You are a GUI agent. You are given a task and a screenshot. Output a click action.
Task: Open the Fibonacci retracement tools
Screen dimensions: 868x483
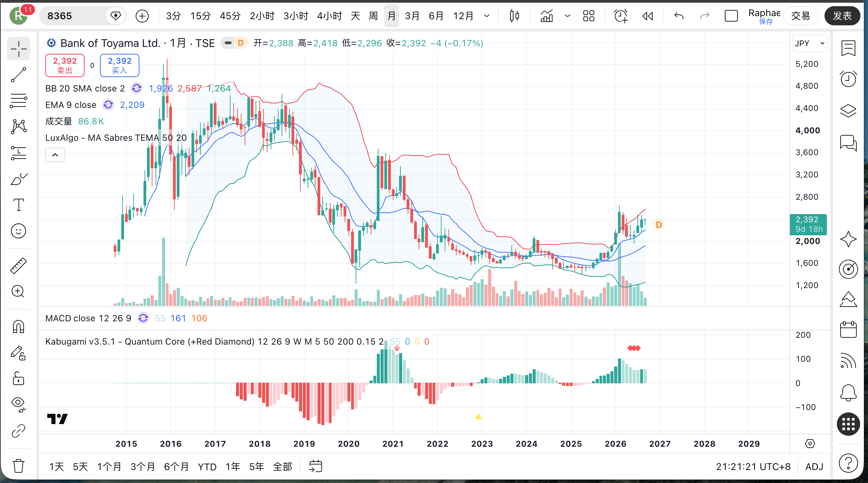[18, 101]
